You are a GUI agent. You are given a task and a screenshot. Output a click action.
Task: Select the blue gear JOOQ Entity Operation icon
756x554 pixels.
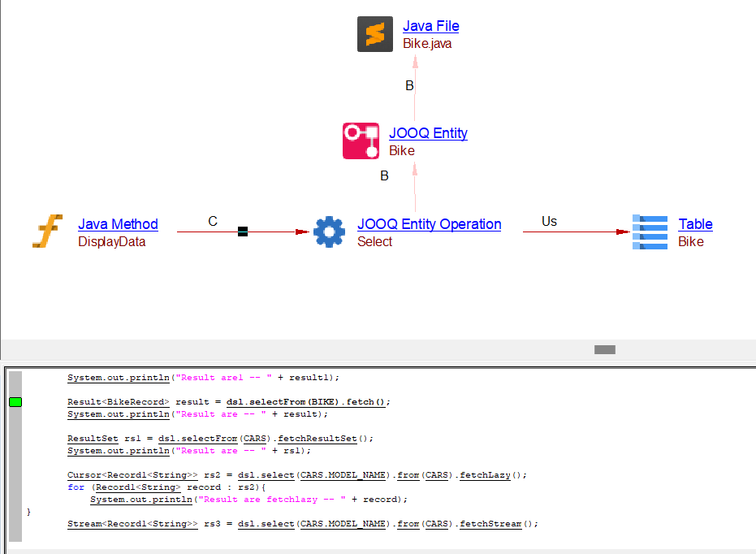[329, 232]
